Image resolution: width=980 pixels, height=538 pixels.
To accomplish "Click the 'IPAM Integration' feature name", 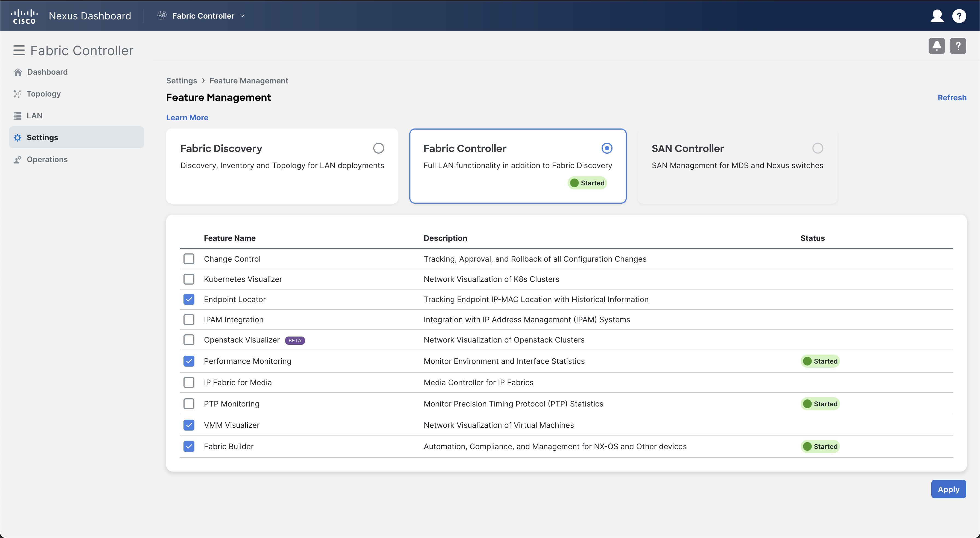I will (234, 320).
